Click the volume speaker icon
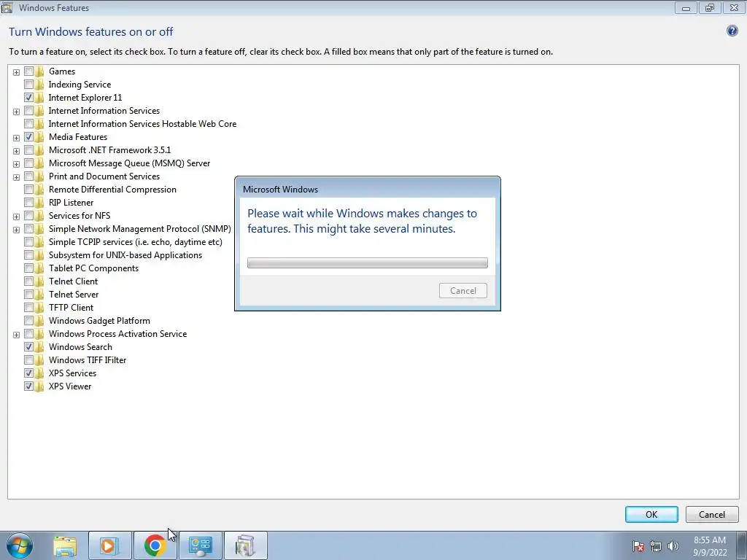The image size is (747, 560). click(673, 546)
